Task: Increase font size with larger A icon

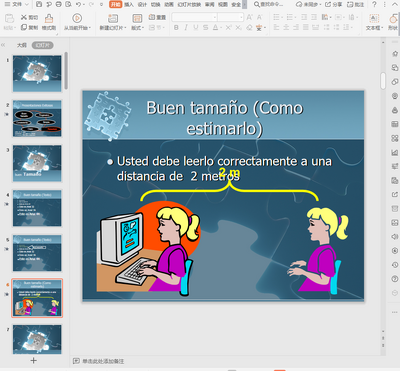Action: pos(249,17)
